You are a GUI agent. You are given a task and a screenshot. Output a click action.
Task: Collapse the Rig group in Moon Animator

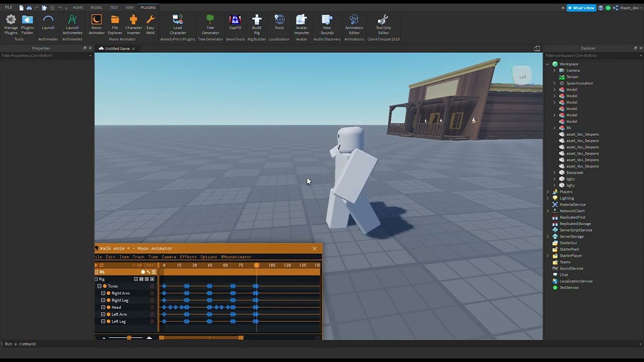pyautogui.click(x=96, y=279)
